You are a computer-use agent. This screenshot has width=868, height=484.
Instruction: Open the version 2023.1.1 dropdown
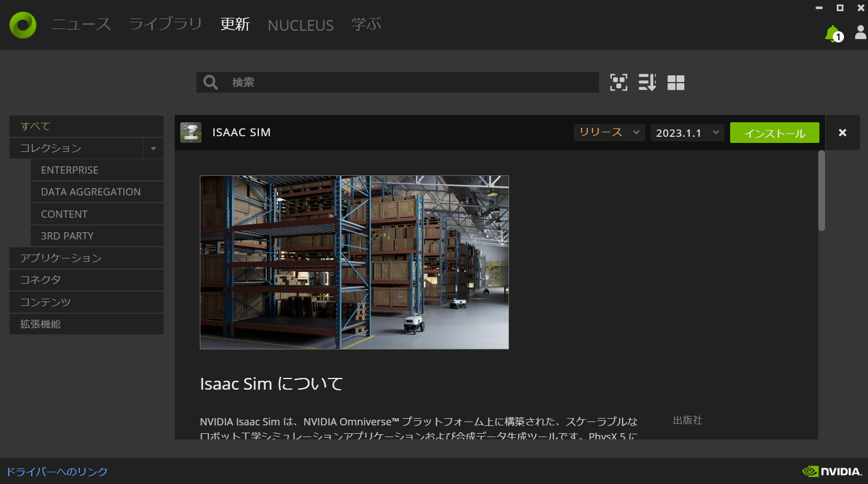tap(687, 132)
